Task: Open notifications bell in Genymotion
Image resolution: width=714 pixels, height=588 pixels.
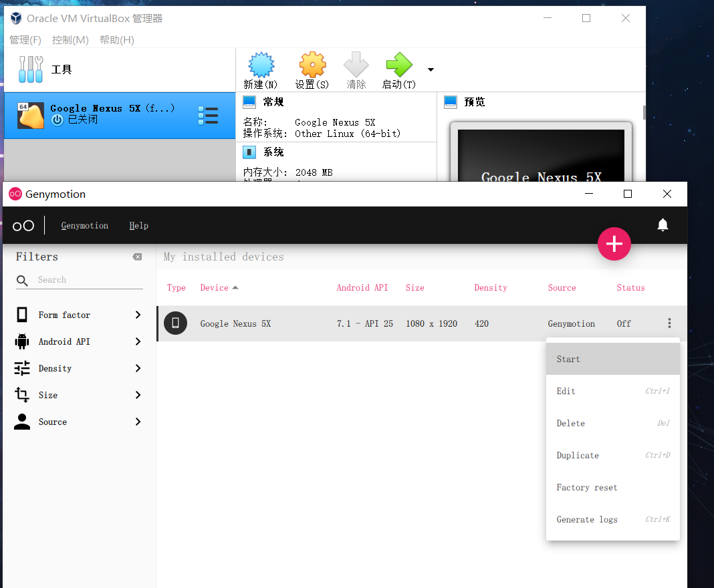Action: (663, 225)
